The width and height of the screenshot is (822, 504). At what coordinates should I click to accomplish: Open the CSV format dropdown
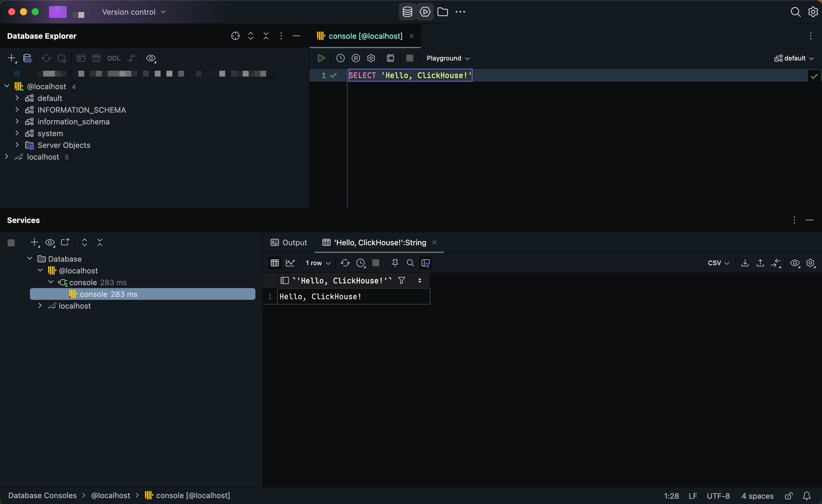point(718,263)
